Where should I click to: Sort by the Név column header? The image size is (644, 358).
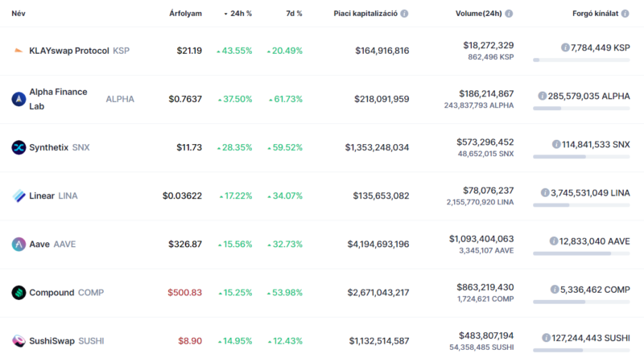[x=19, y=14]
